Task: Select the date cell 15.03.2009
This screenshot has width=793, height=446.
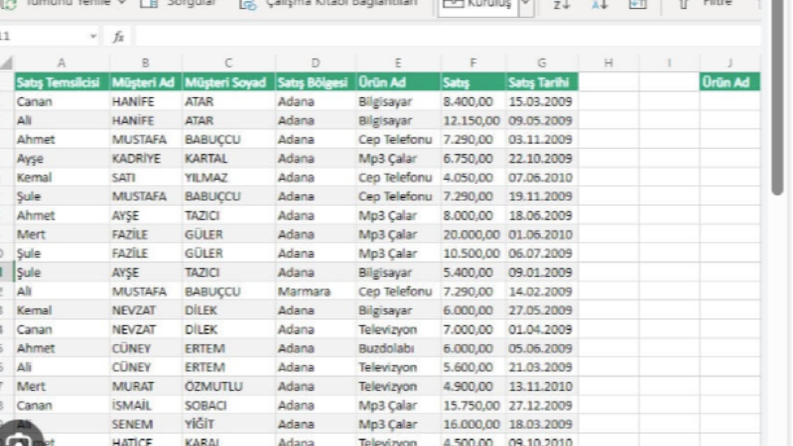Action: coord(542,102)
